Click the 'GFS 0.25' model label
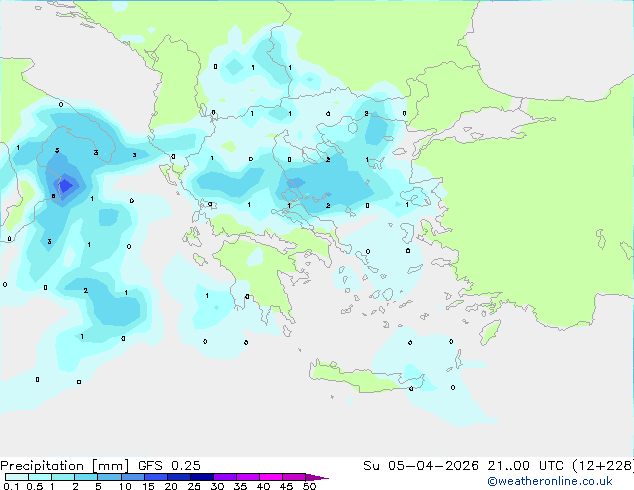The width and height of the screenshot is (634, 490). click(169, 466)
